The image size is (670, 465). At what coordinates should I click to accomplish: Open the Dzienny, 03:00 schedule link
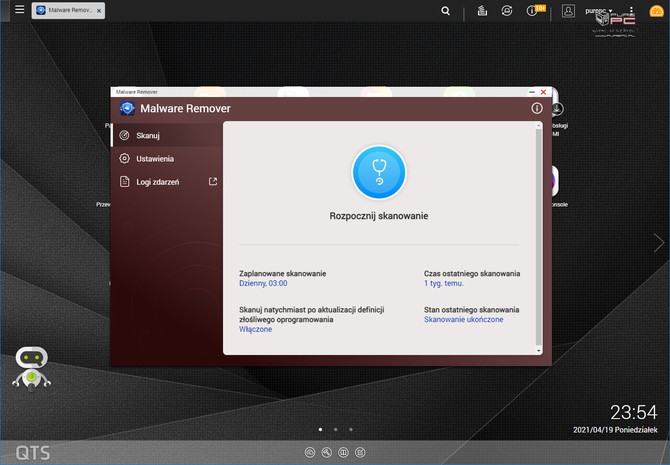(x=263, y=283)
